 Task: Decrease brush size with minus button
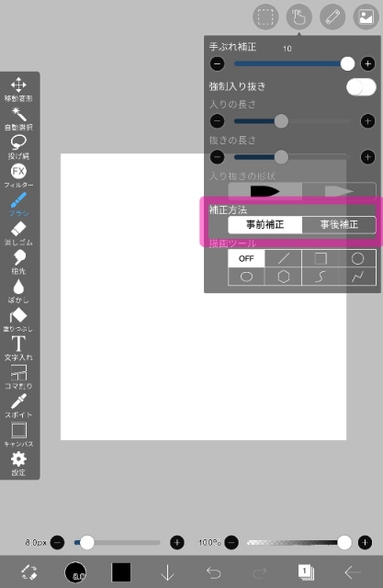click(57, 542)
